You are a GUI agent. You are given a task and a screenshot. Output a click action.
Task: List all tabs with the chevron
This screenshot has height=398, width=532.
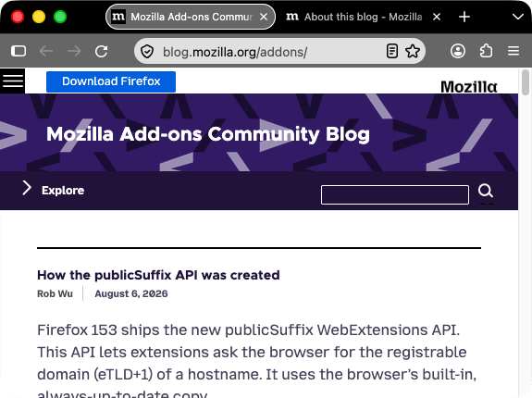518,17
